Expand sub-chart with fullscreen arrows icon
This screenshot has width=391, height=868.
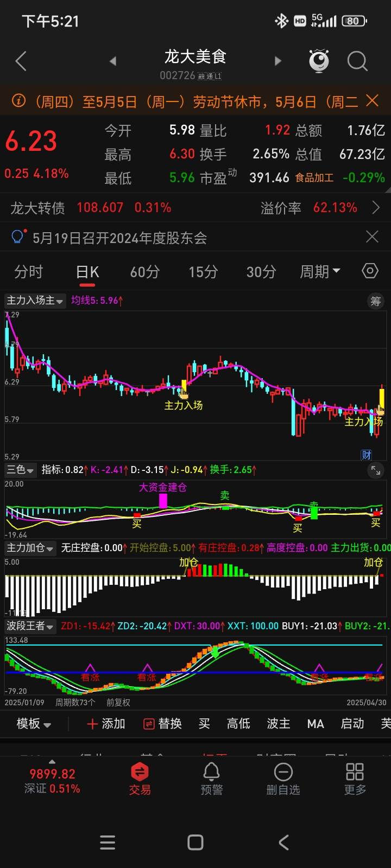pos(376,470)
